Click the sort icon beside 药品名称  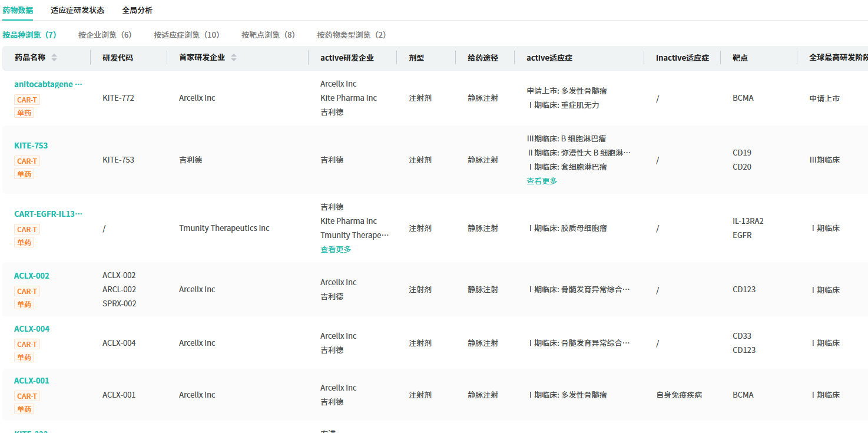pos(54,58)
